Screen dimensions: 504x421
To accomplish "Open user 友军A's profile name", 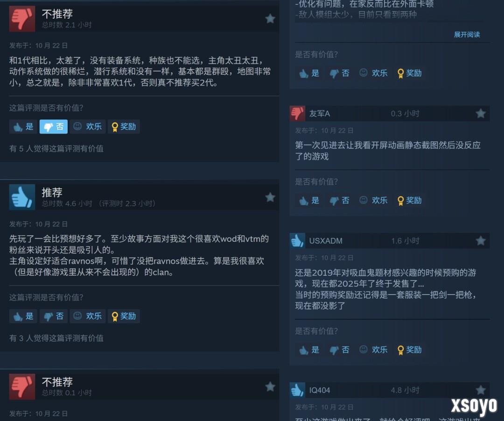I will tap(320, 113).
